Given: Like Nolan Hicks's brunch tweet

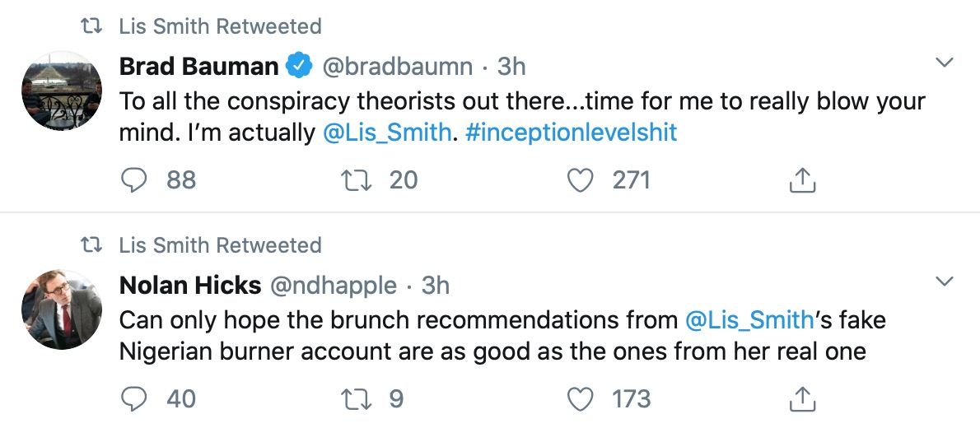Looking at the screenshot, I should click(x=581, y=399).
